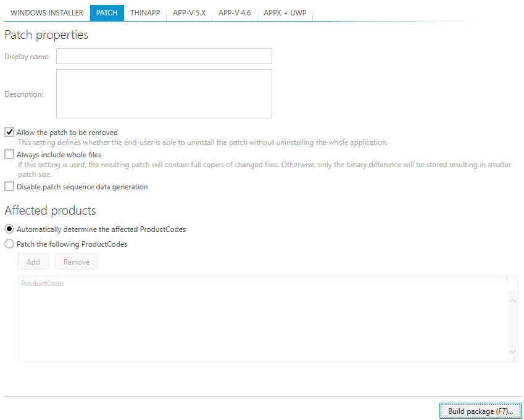Uncheck Allow the patch to be removed
The height and width of the screenshot is (420, 524).
click(x=9, y=133)
